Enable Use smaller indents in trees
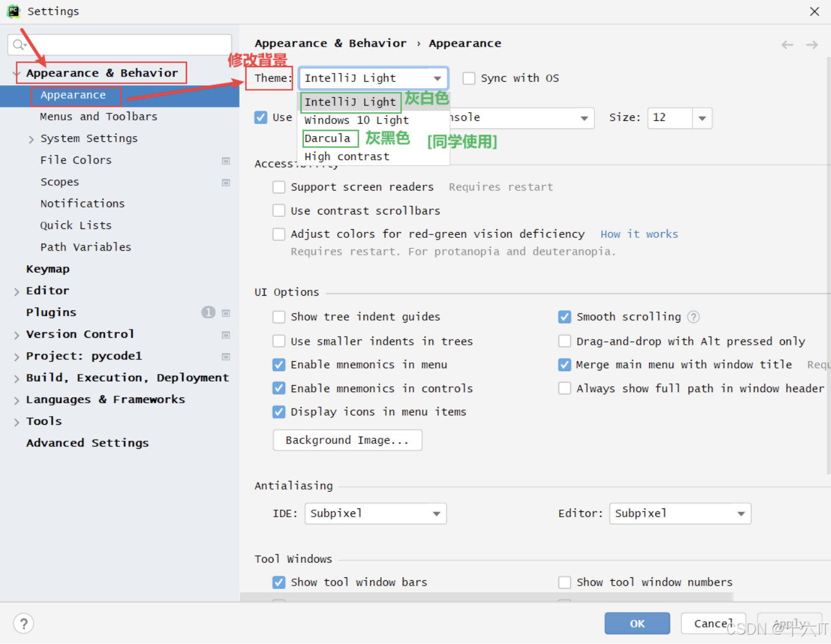The width and height of the screenshot is (831, 644). (x=279, y=341)
